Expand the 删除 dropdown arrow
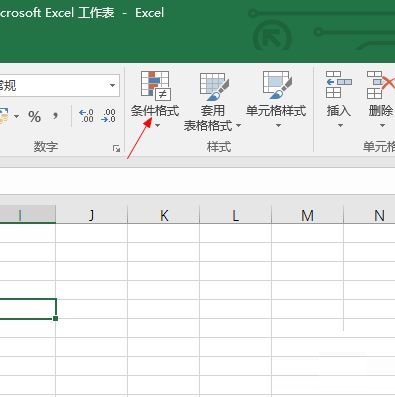Image resolution: width=395 pixels, height=397 pixels. tap(382, 126)
